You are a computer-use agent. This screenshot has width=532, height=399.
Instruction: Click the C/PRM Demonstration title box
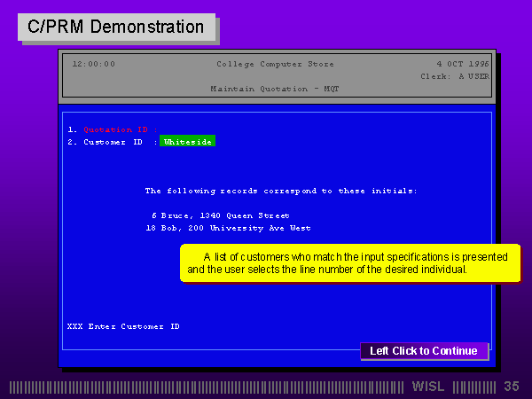[115, 27]
